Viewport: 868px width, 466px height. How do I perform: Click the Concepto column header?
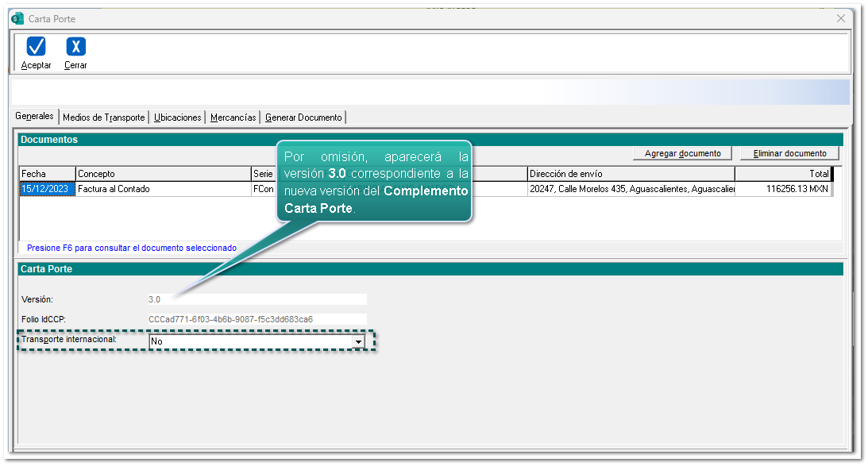162,174
